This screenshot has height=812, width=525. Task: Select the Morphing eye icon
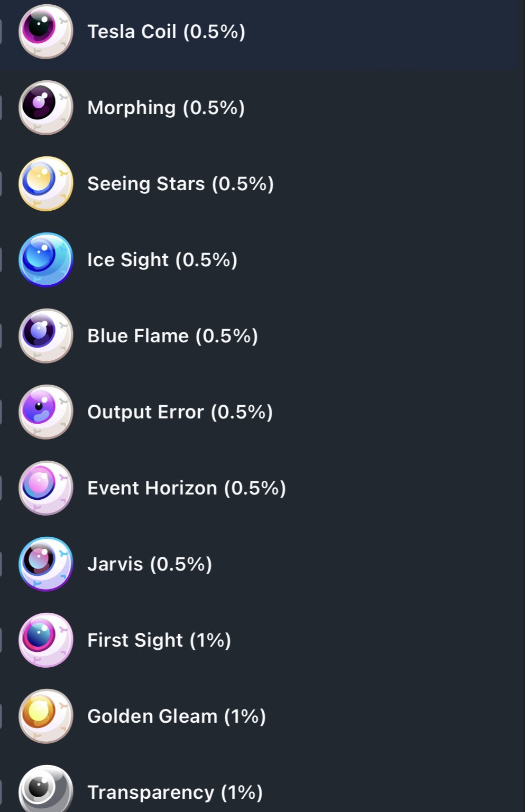click(x=46, y=108)
